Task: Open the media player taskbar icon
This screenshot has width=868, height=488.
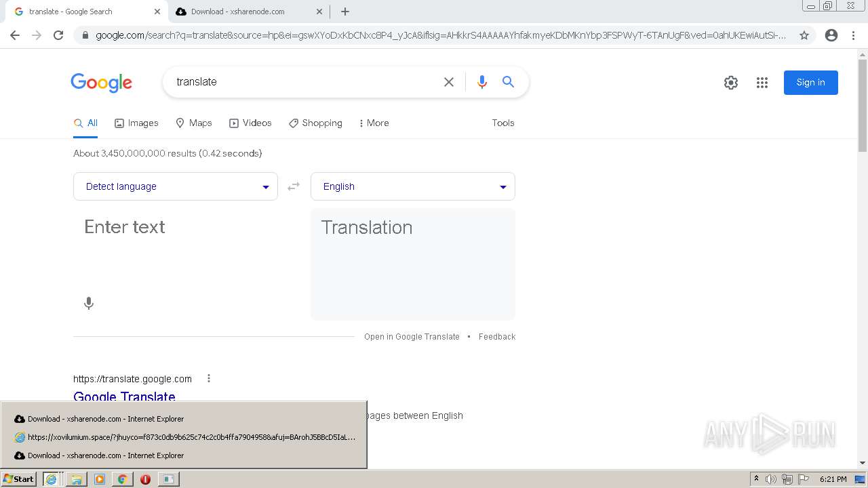Action: (100, 479)
